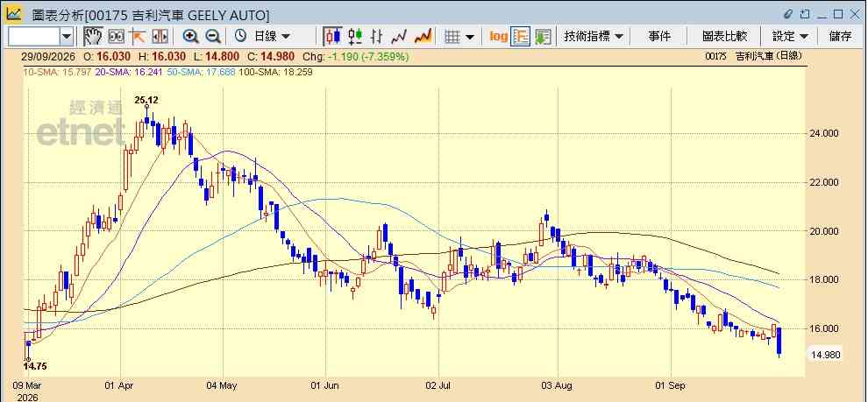Switch to orange area chart type
Viewport: 868px width, 402px height.
click(423, 37)
